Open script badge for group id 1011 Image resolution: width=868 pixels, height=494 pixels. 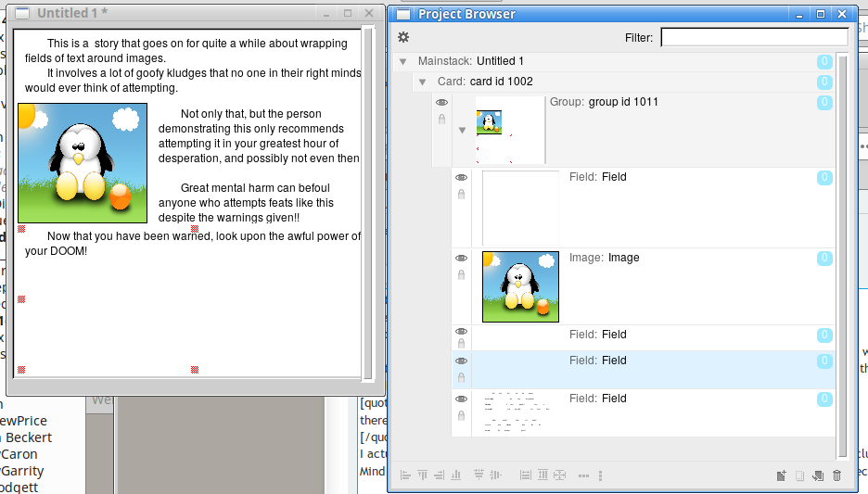coord(824,102)
